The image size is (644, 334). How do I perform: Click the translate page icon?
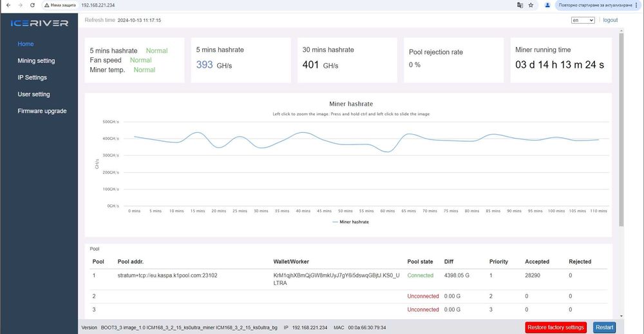click(519, 5)
